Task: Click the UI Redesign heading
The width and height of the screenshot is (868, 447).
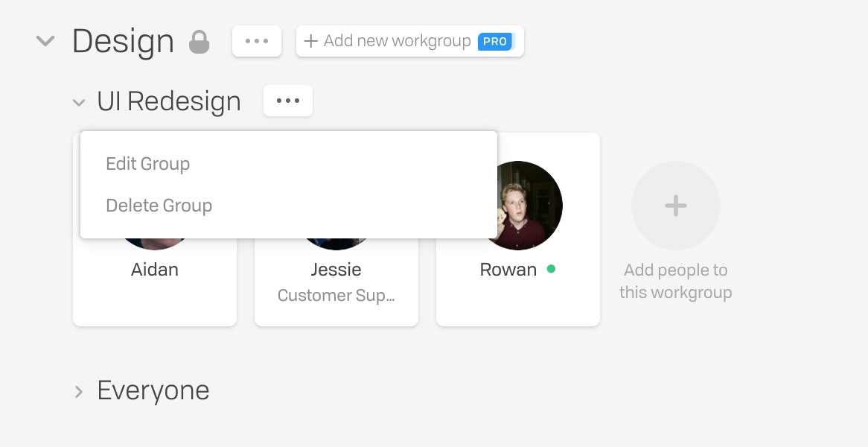Action: [169, 101]
